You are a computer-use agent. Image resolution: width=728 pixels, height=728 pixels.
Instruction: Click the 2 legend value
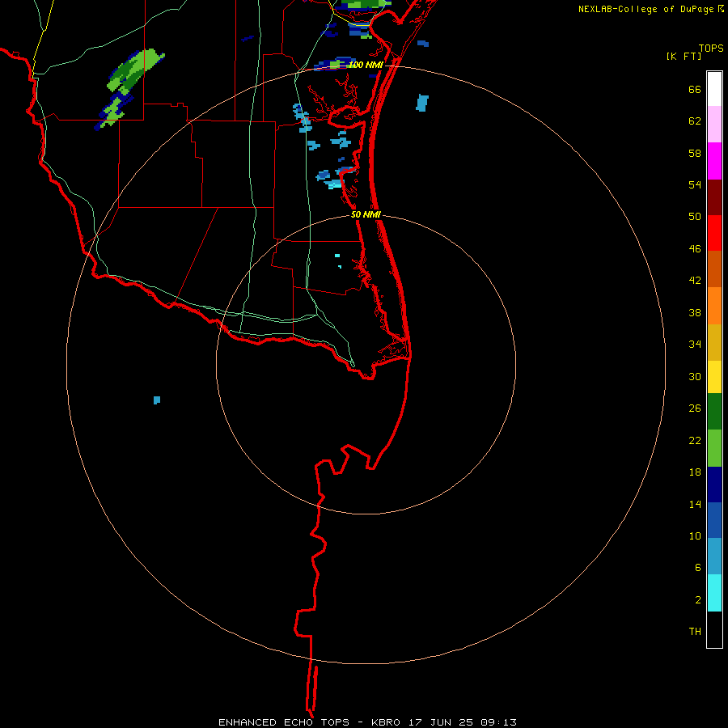point(698,599)
